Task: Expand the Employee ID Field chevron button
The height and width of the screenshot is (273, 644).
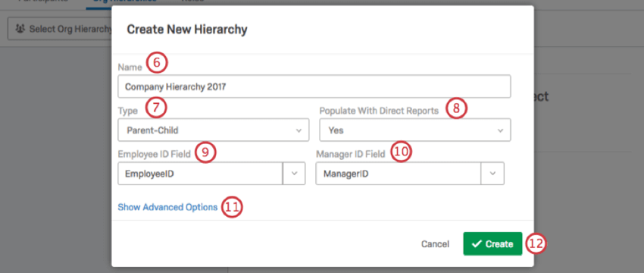Action: point(294,174)
